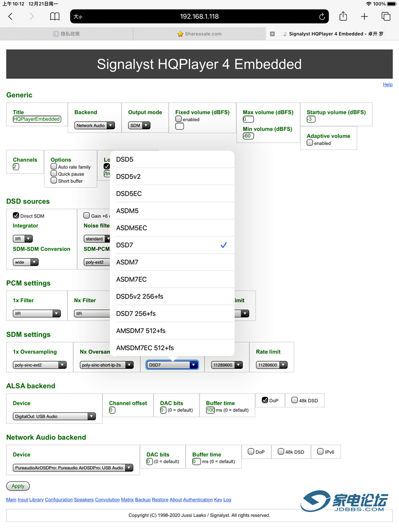The width and height of the screenshot is (399, 532).
Task: Open the Log link
Action: pyautogui.click(x=227, y=500)
